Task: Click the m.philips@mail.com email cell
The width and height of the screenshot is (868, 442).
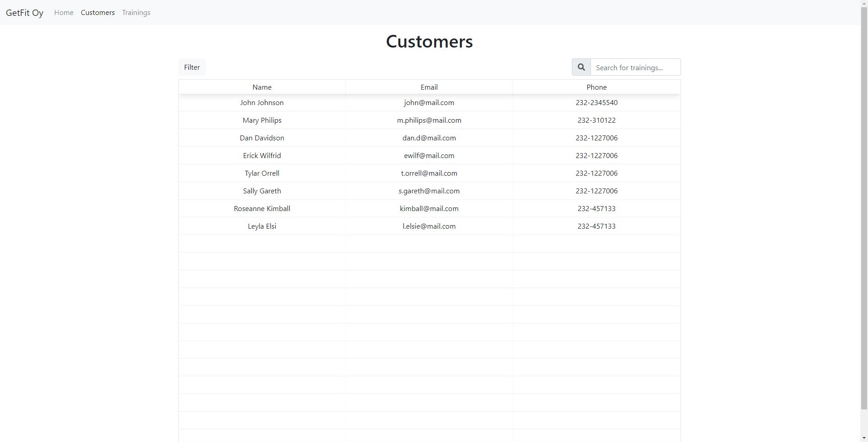Action: (429, 120)
